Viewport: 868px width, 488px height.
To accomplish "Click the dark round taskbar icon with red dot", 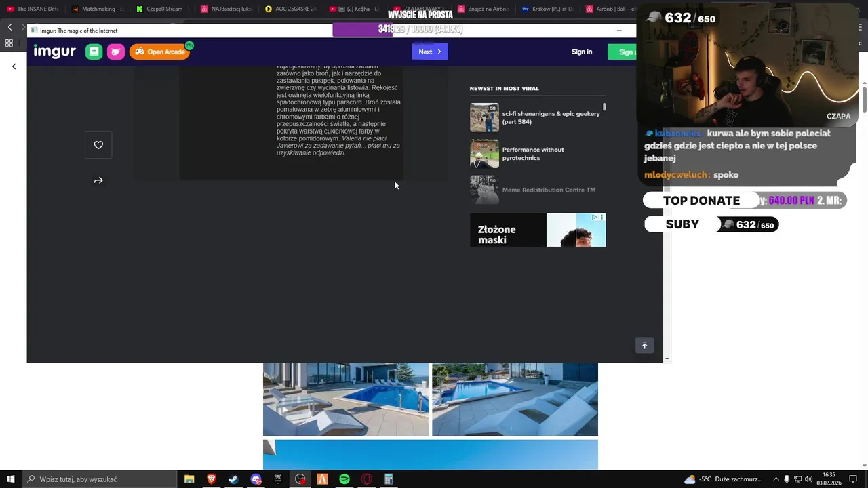I will click(x=300, y=479).
